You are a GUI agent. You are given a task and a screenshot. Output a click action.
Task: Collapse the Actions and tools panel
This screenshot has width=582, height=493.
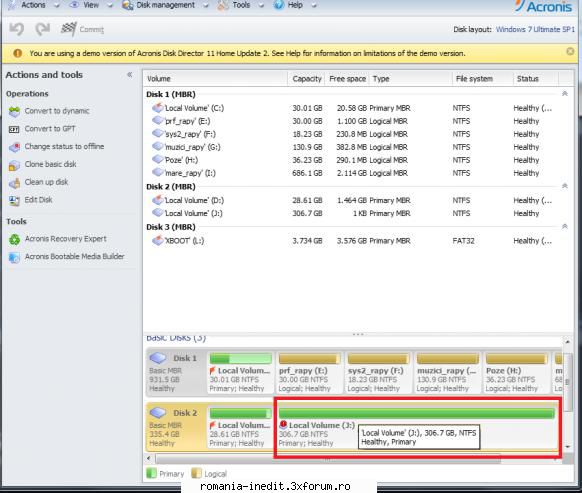[130, 75]
